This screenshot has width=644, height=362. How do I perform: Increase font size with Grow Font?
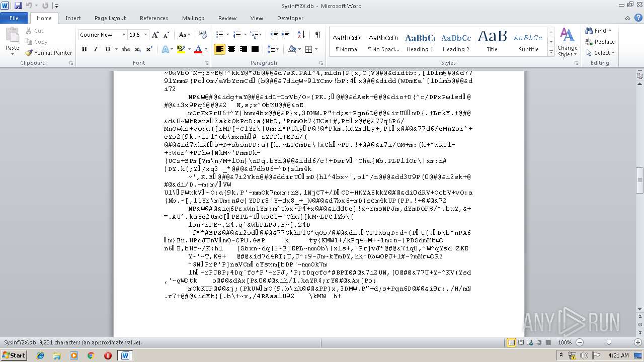coord(155,35)
